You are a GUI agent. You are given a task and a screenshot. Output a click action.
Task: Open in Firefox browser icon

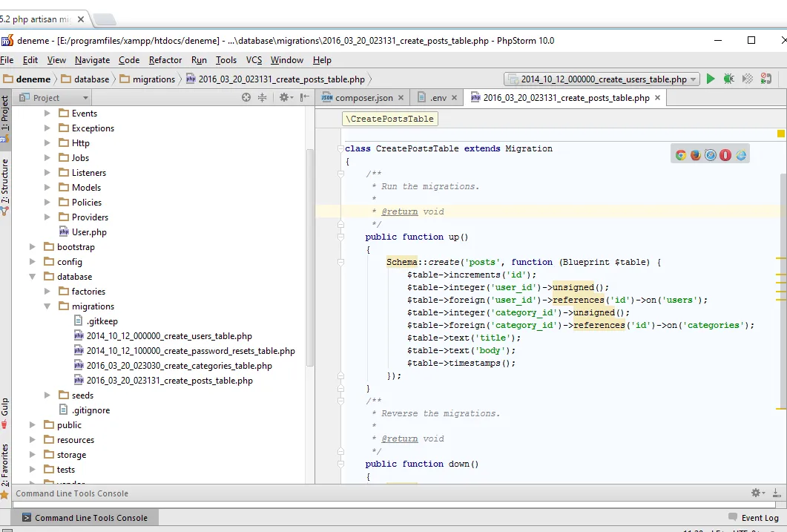point(696,155)
